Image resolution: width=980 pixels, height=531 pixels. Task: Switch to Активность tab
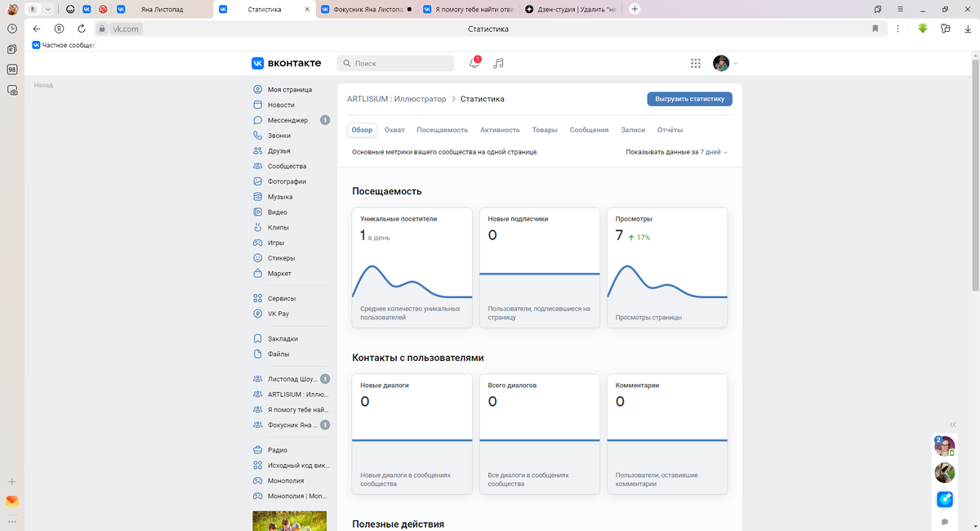[x=500, y=130]
